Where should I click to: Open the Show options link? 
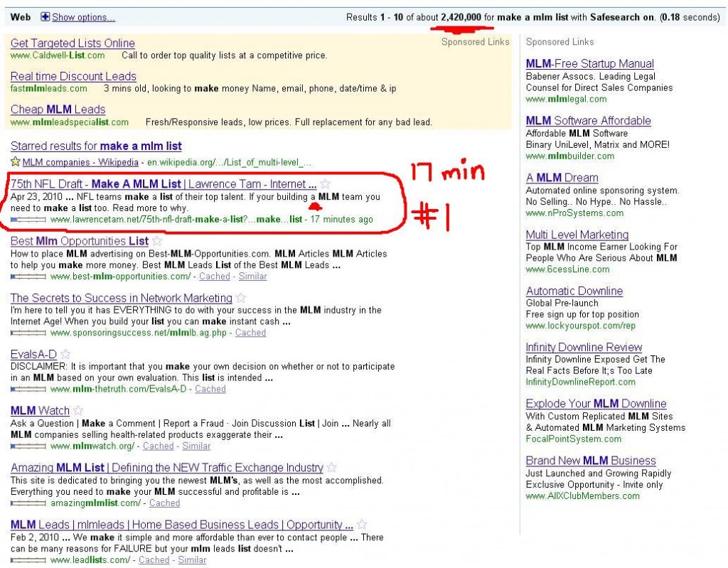(x=84, y=17)
